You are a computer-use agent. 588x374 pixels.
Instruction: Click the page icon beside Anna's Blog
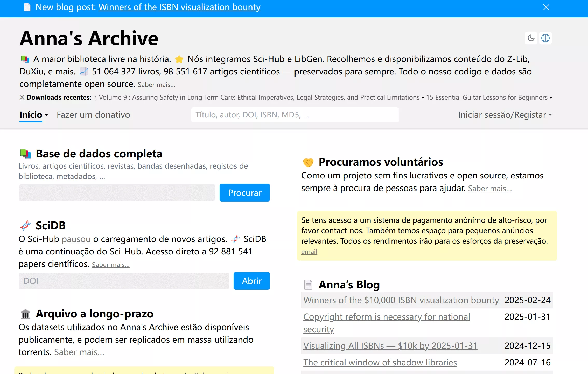[308, 285]
